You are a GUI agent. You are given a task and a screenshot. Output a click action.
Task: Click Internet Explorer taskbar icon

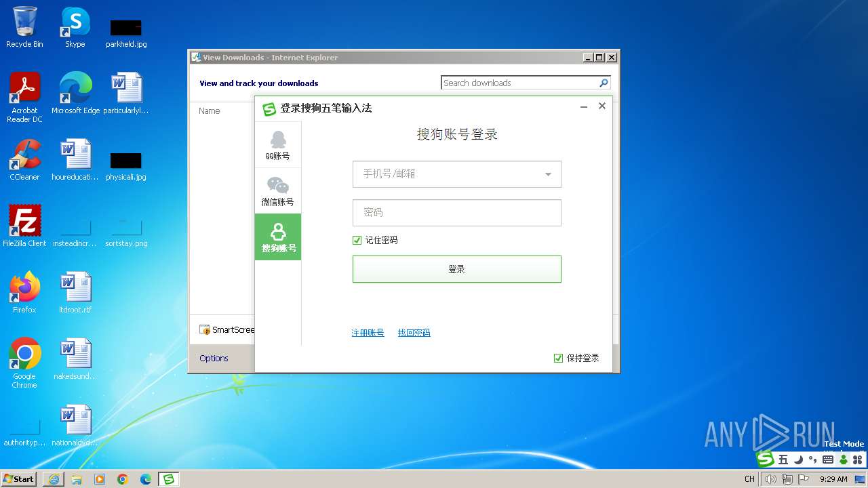54,479
